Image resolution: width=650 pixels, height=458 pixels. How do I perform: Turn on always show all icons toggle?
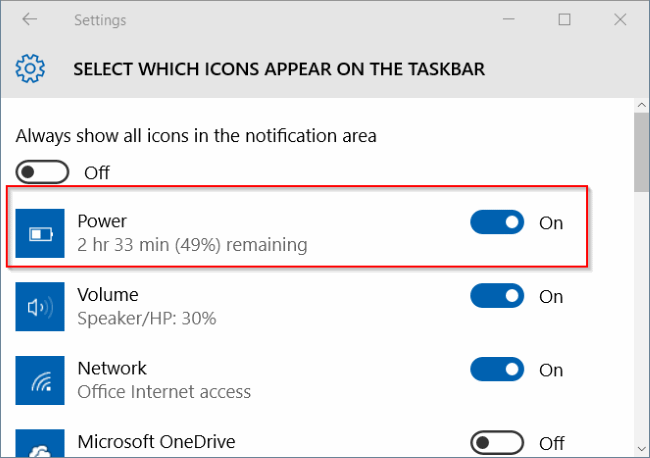[x=43, y=172]
